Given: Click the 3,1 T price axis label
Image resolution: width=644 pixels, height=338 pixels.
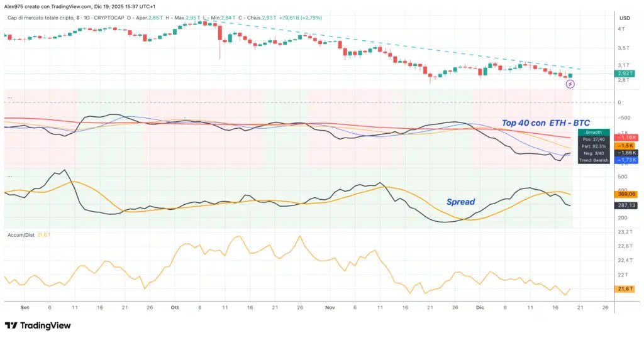Looking at the screenshot, I should pyautogui.click(x=623, y=65).
